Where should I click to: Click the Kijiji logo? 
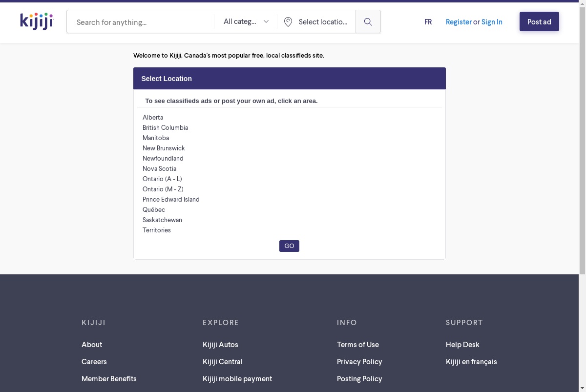click(37, 21)
